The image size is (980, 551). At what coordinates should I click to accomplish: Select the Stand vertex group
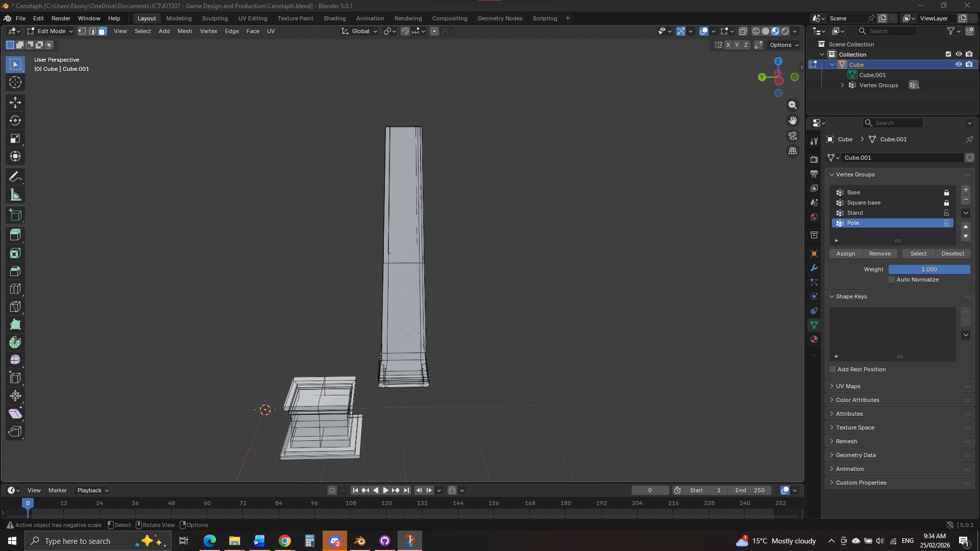tap(855, 213)
